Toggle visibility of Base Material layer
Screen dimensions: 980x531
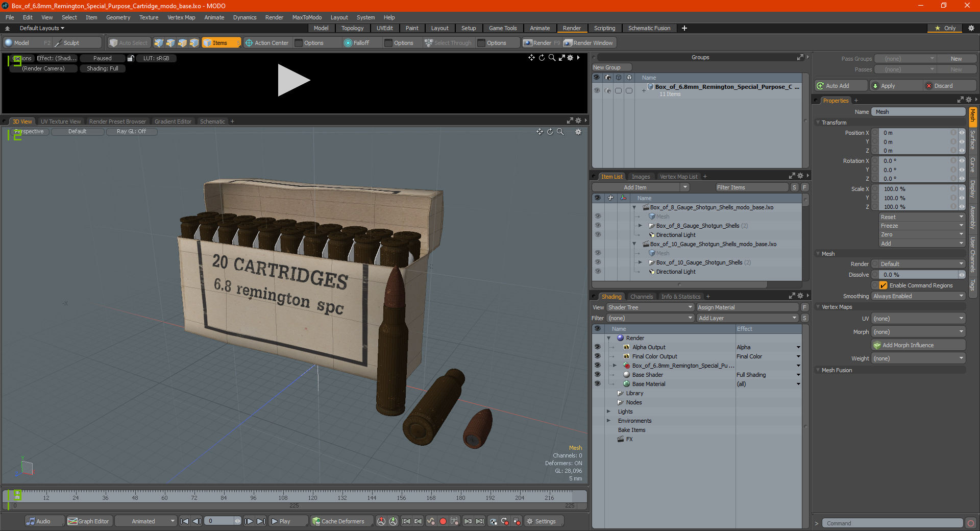point(597,384)
